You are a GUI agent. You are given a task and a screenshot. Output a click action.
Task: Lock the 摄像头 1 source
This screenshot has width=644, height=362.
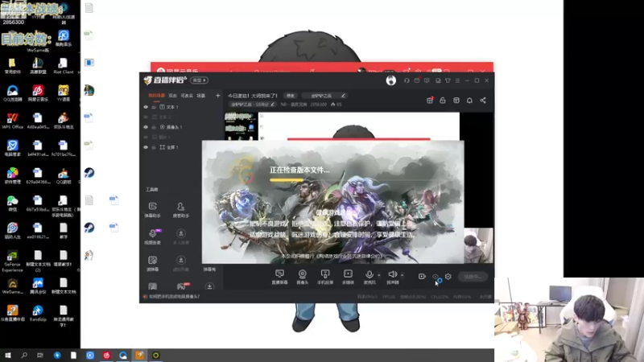click(154, 127)
